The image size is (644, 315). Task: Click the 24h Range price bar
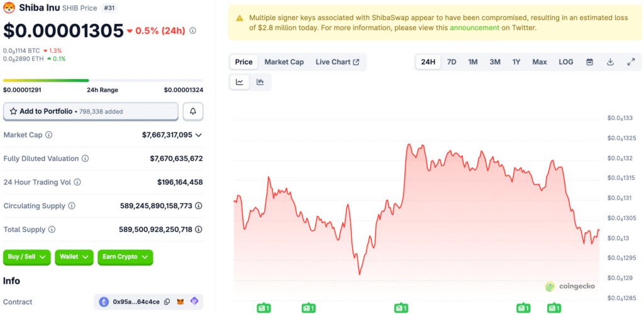(103, 80)
